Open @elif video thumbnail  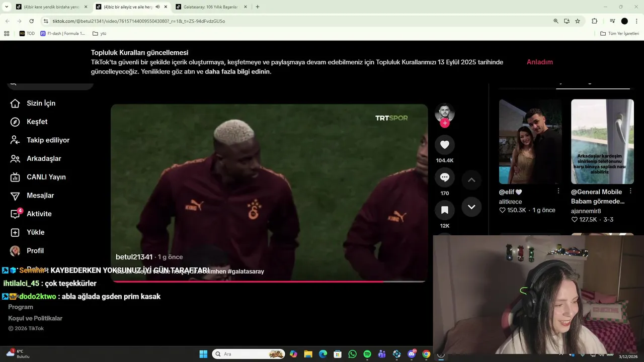[530, 142]
